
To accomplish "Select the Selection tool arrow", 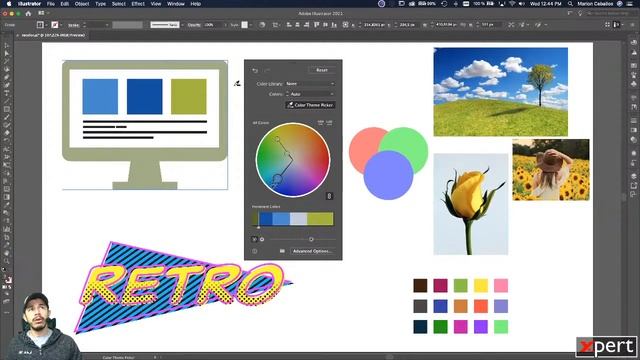I will pos(7,46).
